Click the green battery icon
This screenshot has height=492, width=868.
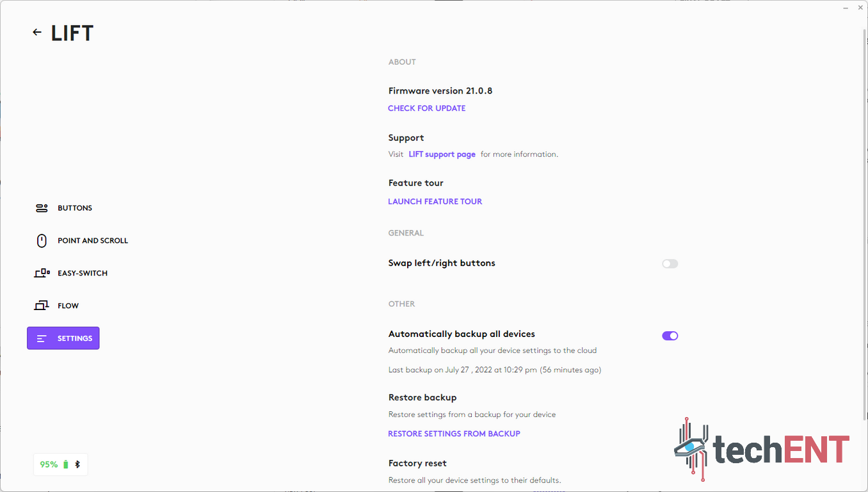pos(65,464)
